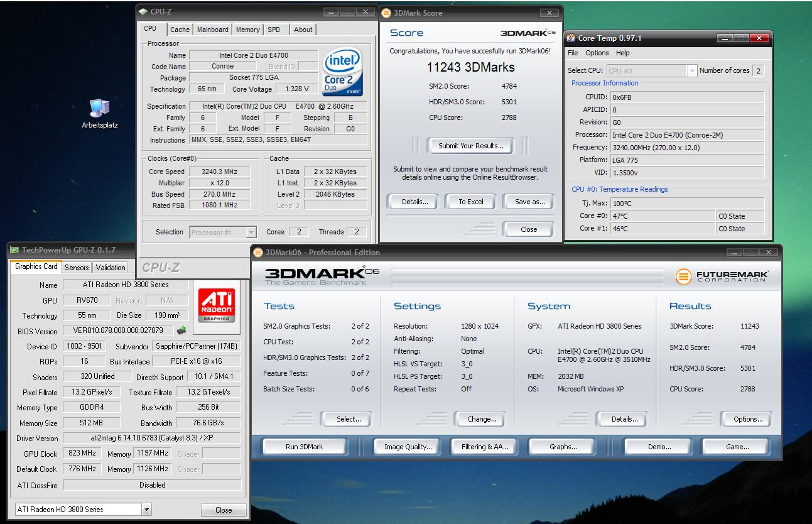Expand the Select CPU dropdown in Core Temp

coord(692,71)
